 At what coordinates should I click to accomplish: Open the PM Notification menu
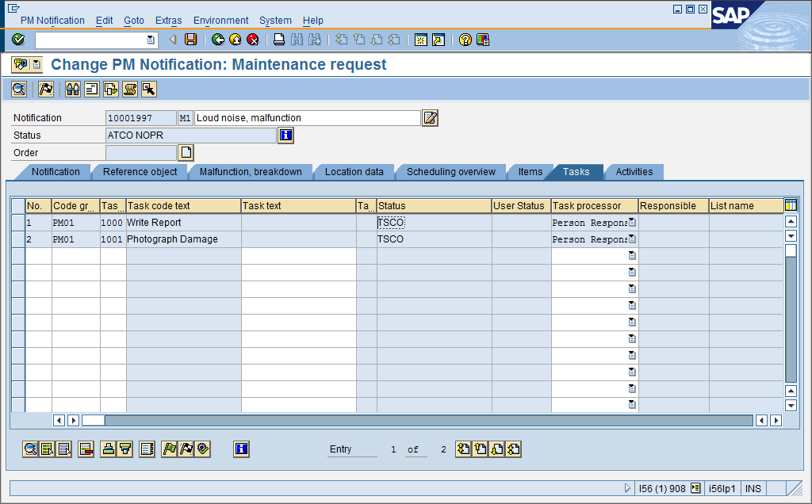(x=52, y=20)
